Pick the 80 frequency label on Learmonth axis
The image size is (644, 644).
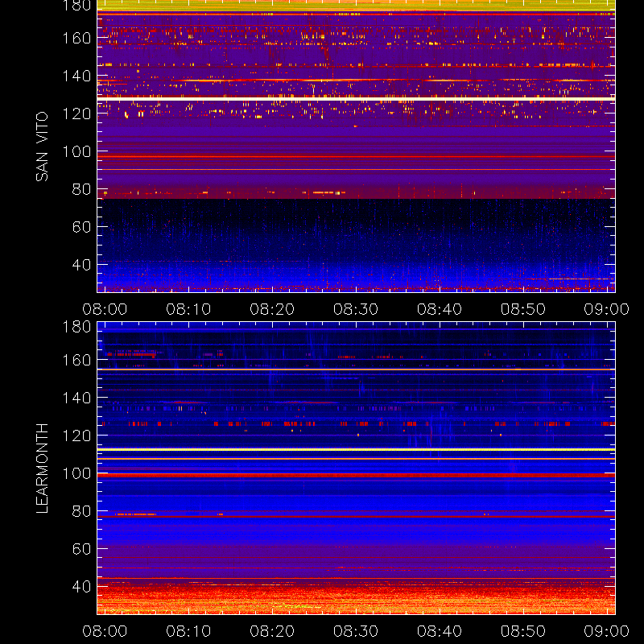(81, 511)
